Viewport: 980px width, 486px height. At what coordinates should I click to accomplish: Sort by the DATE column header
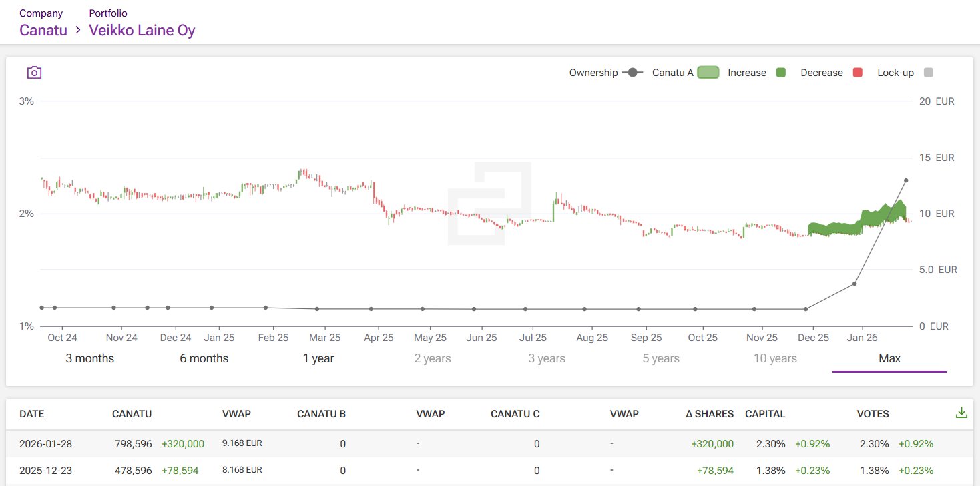coord(31,414)
